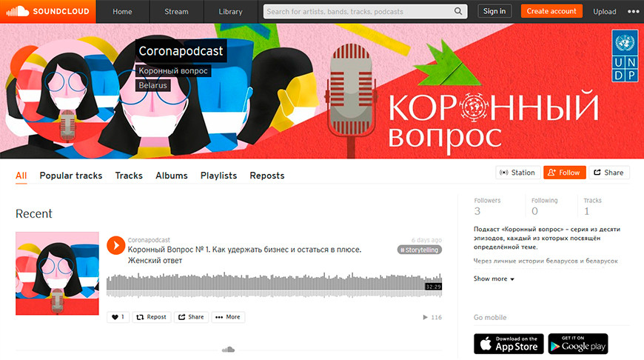This screenshot has width=644, height=360.
Task: Repost the track
Action: (x=151, y=317)
